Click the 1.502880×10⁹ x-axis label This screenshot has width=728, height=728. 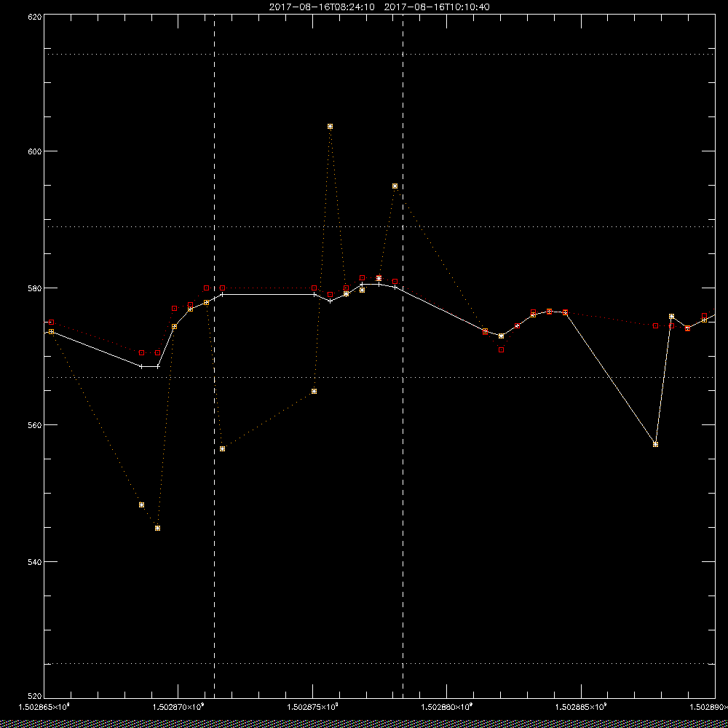point(447,707)
